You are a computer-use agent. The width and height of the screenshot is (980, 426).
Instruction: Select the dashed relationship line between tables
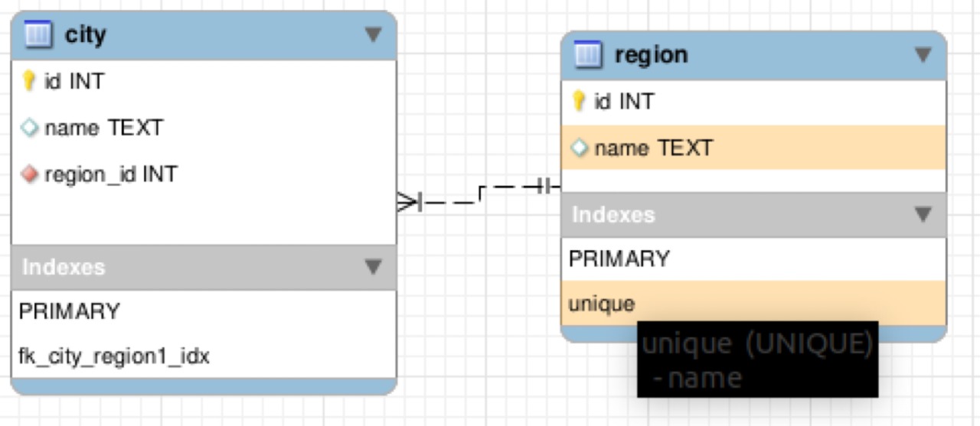click(x=479, y=194)
